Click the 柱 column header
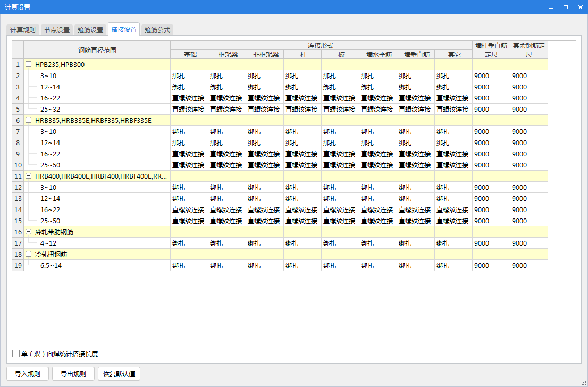 [303, 54]
